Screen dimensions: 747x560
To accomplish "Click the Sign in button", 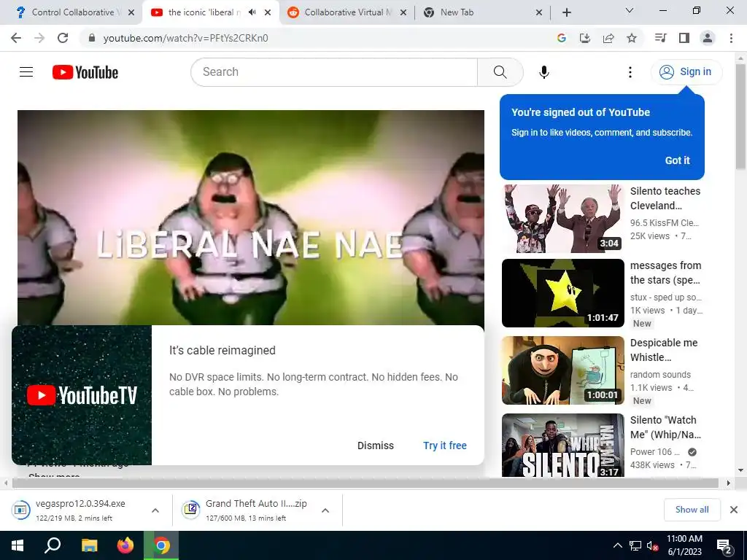I will click(686, 72).
